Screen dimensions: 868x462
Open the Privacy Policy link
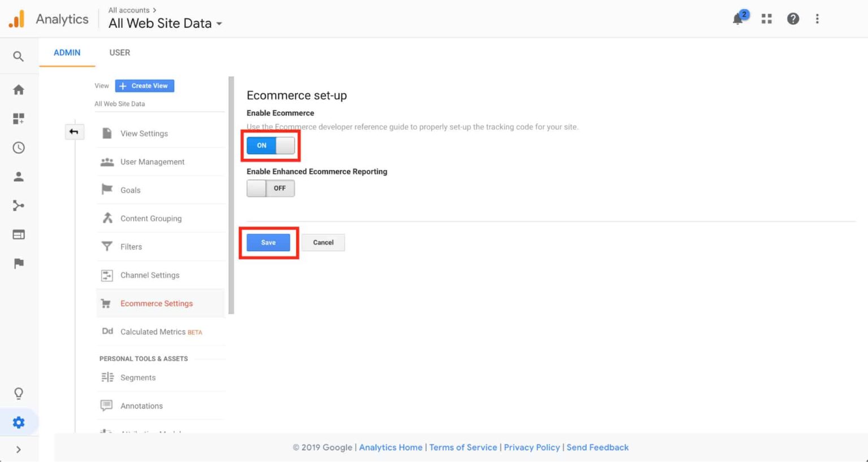pyautogui.click(x=531, y=447)
